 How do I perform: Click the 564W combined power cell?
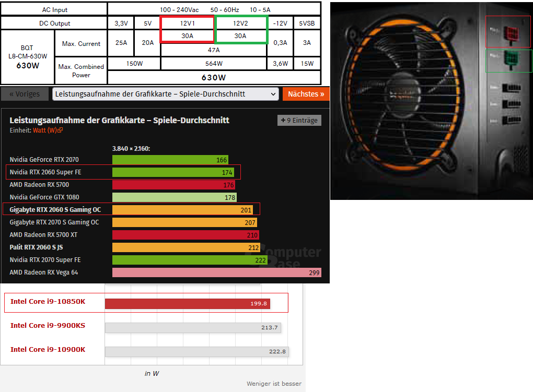point(214,64)
